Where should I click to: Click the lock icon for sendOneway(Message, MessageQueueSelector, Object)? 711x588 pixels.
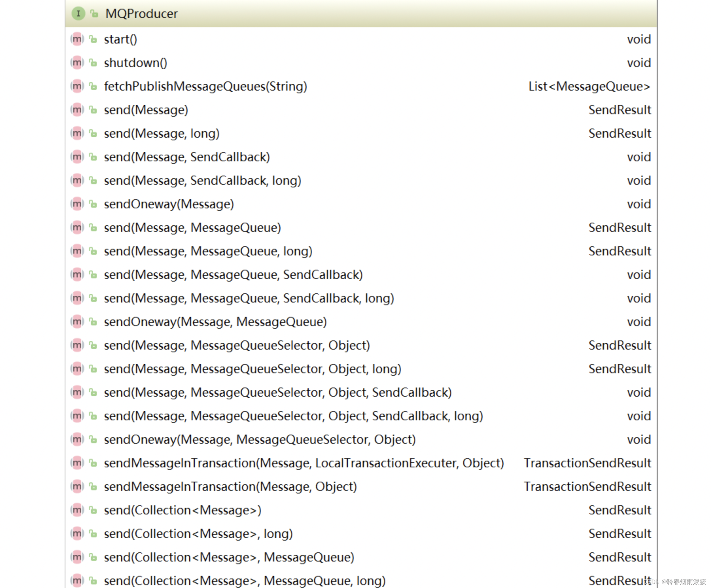pos(93,439)
